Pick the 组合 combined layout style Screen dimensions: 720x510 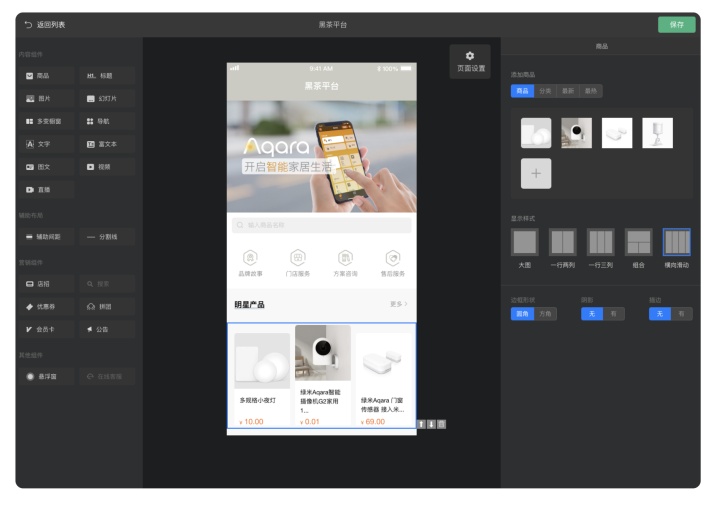coord(638,243)
